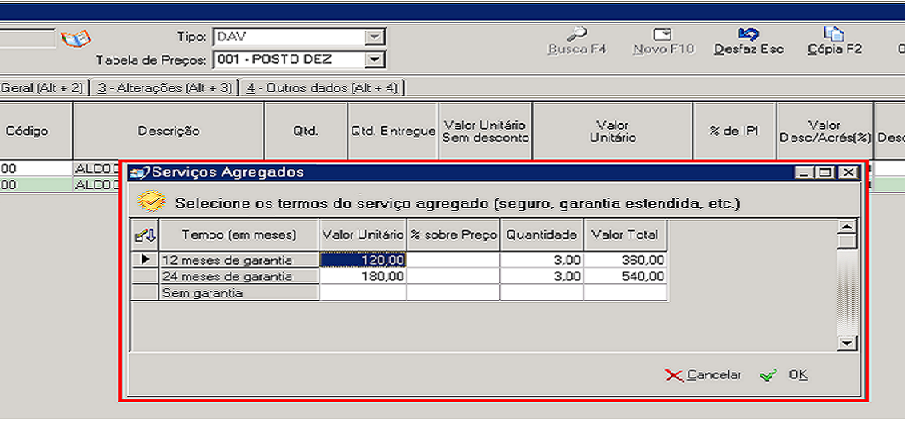
Task: Click the 120,00 Valor Unitário cell
Action: pyautogui.click(x=363, y=260)
